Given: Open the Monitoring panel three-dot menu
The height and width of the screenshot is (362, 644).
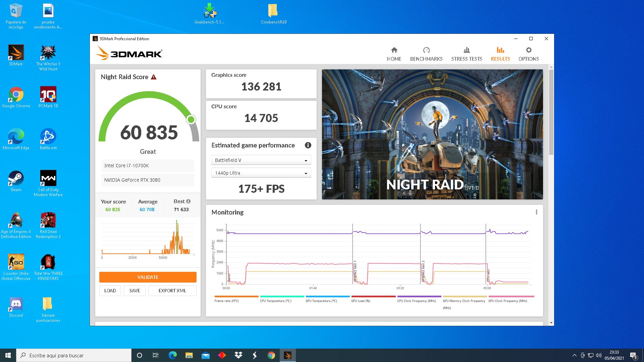Looking at the screenshot, I should (x=536, y=212).
